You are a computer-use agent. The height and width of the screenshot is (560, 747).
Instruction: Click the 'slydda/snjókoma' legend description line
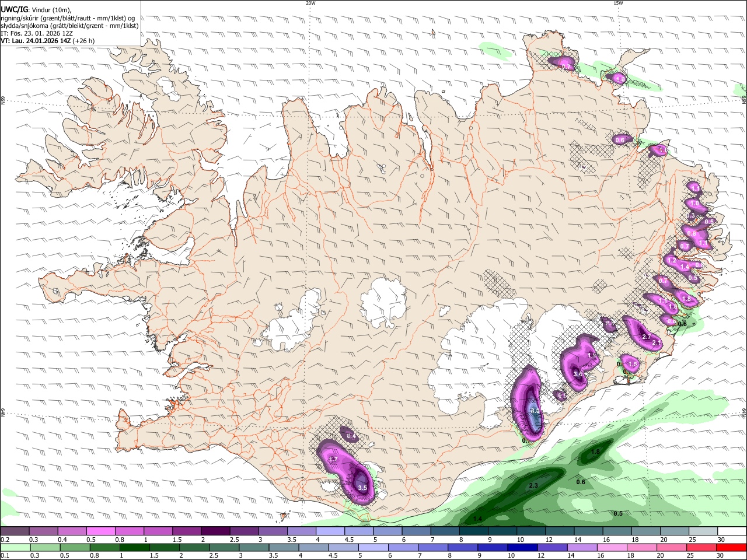point(69,26)
